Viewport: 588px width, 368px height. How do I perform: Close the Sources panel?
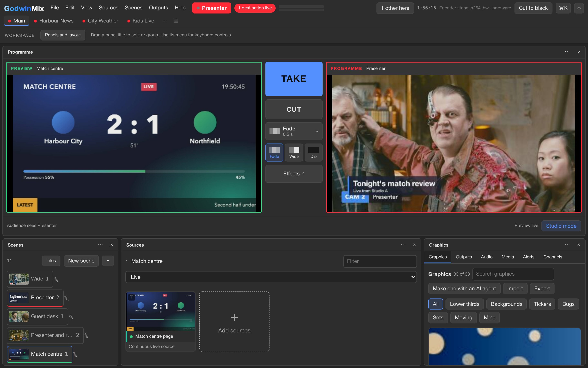click(414, 245)
